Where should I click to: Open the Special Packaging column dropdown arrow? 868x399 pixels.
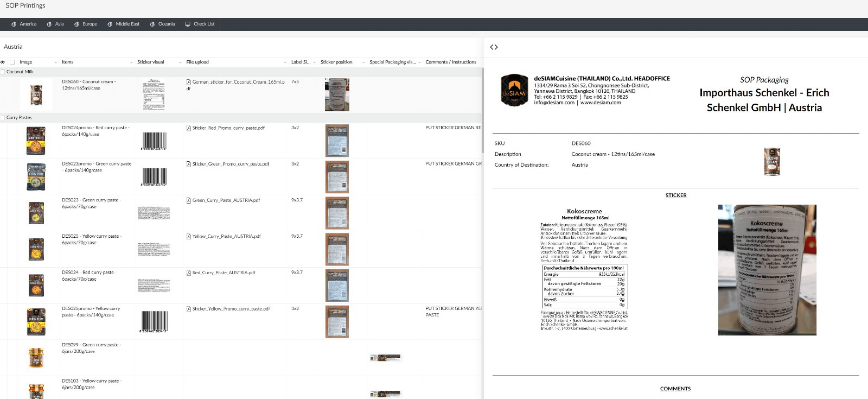click(x=419, y=62)
